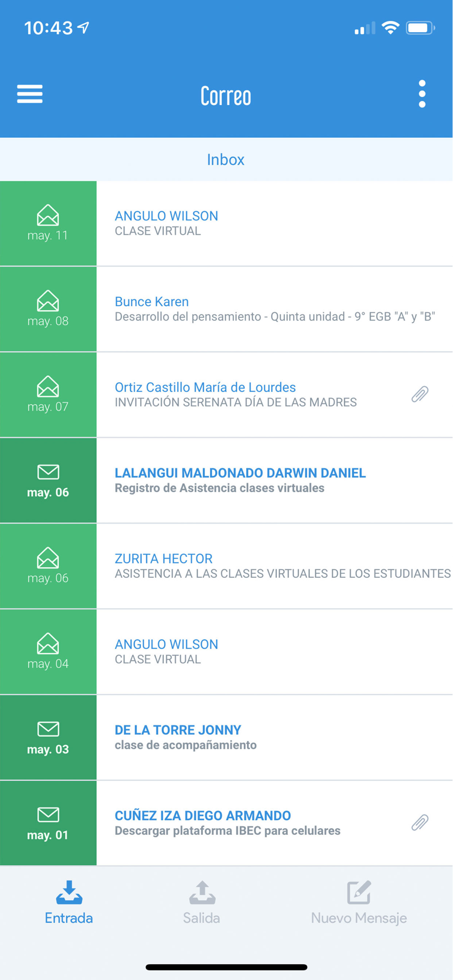The height and width of the screenshot is (980, 453).
Task: Tap the attachment paperclip on CUÑEZ IZA message
Action: click(420, 822)
